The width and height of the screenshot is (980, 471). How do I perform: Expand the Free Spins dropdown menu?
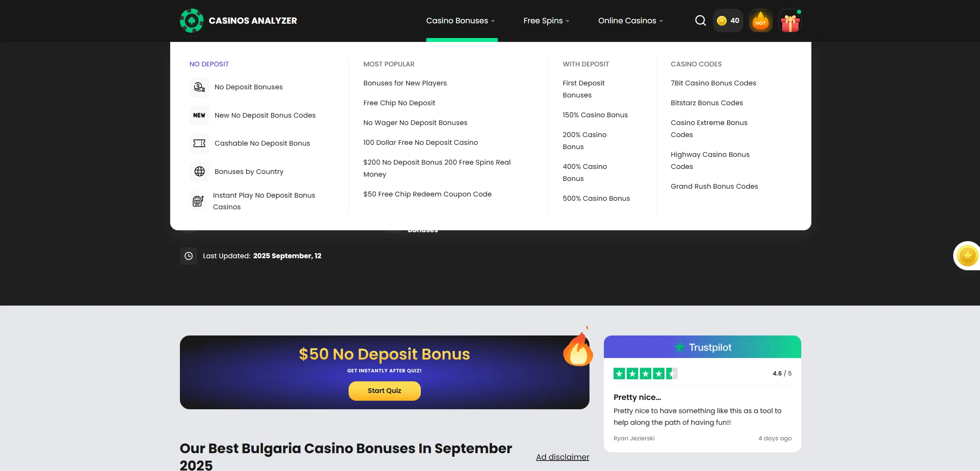[x=546, y=21]
